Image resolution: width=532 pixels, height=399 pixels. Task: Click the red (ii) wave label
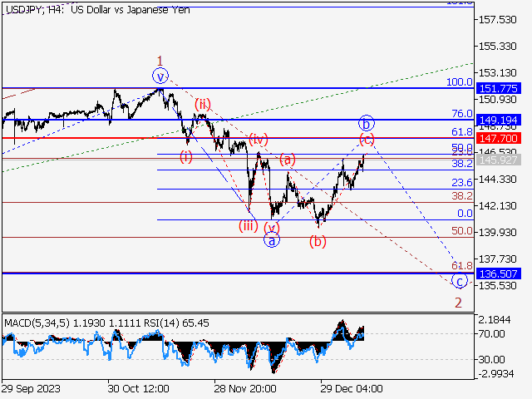(203, 105)
